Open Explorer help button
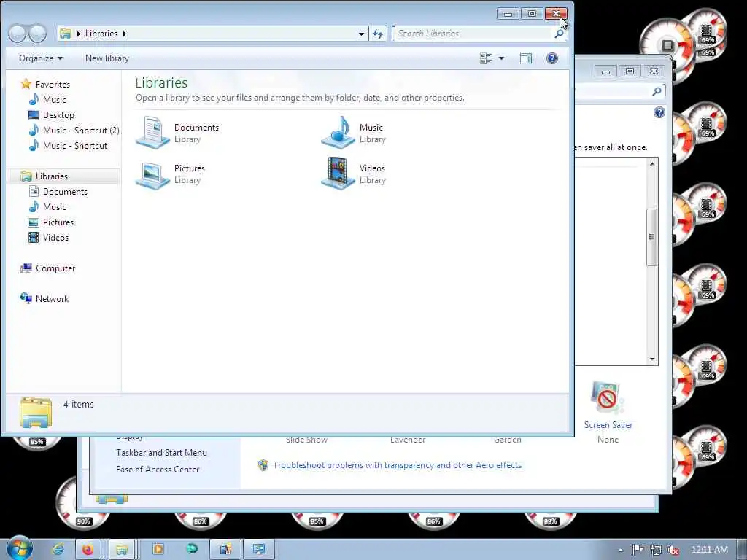Image resolution: width=747 pixels, height=560 pixels. click(x=552, y=58)
